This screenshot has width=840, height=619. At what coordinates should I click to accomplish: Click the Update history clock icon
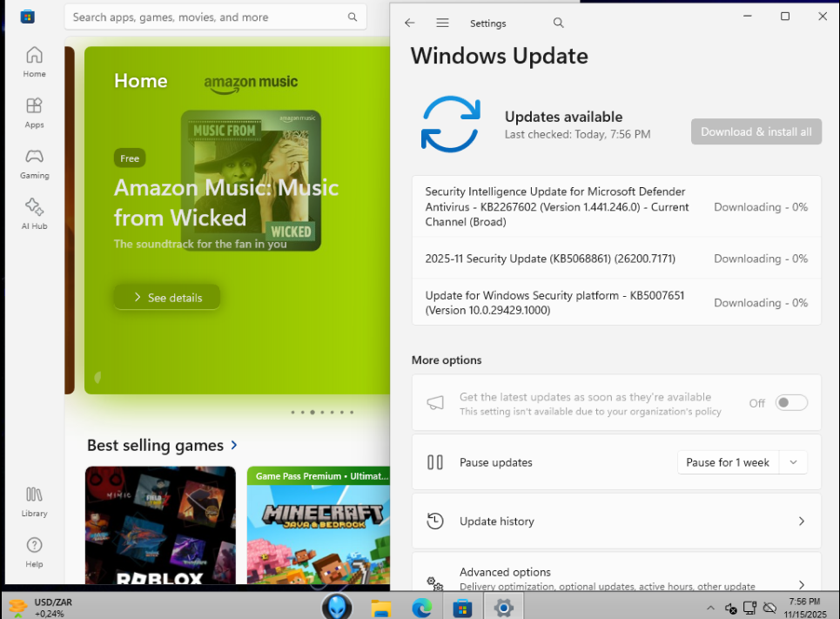[435, 521]
